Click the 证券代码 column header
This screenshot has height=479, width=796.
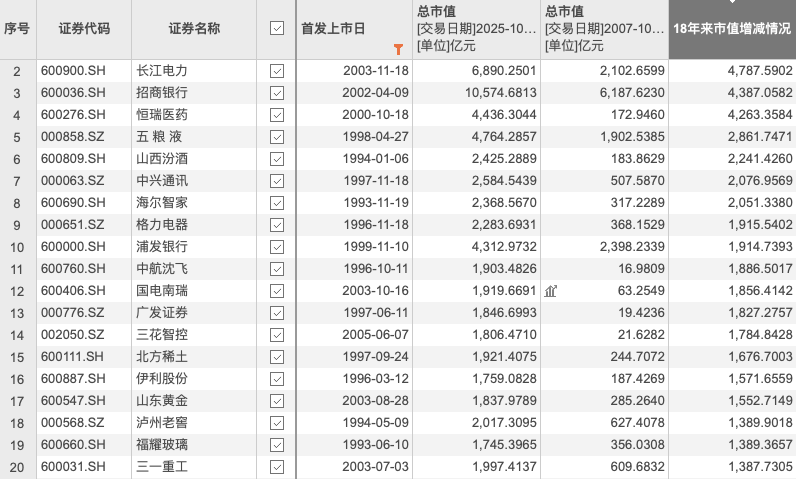click(x=84, y=29)
